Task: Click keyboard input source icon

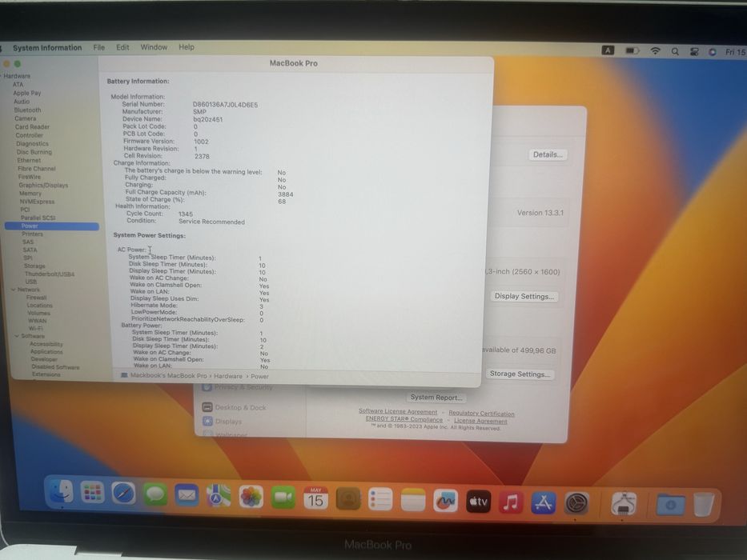Action: [x=608, y=50]
